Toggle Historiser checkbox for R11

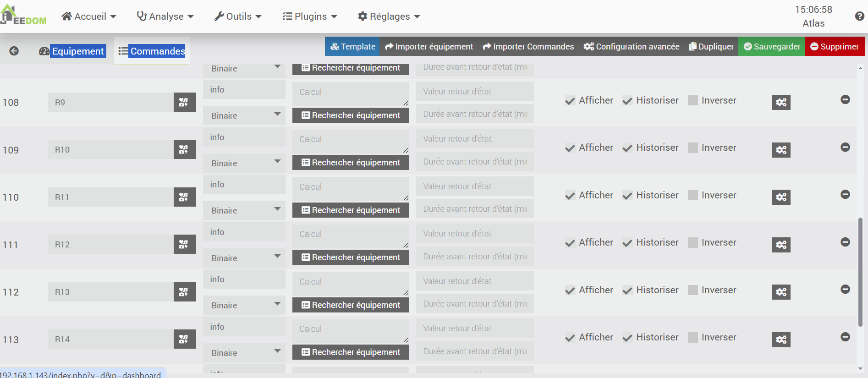tap(627, 196)
